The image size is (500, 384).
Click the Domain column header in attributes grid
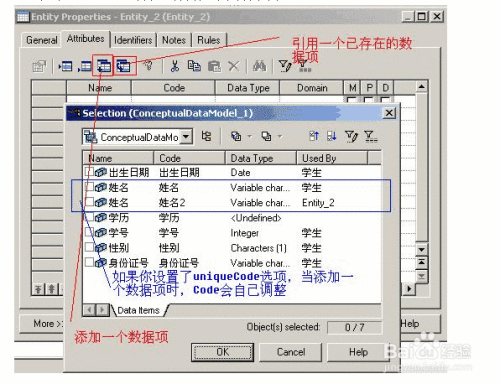(x=312, y=88)
